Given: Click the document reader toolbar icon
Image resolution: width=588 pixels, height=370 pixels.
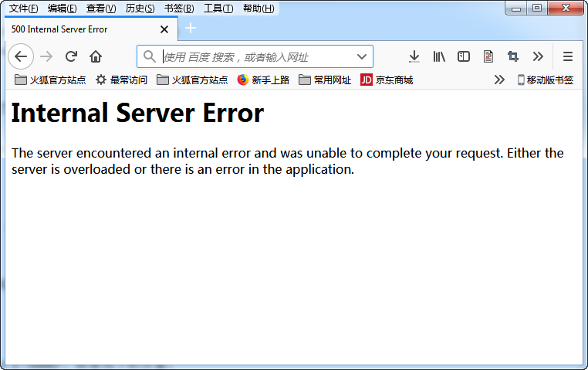Looking at the screenshot, I should pos(488,56).
